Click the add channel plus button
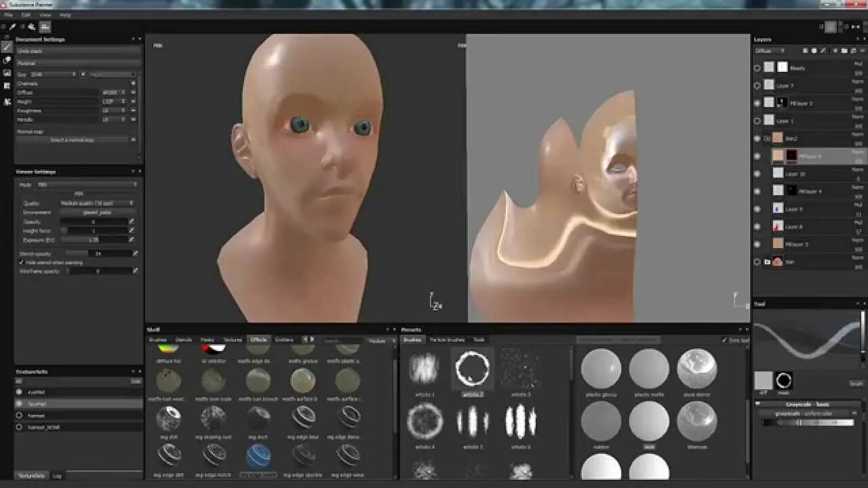 coord(133,83)
